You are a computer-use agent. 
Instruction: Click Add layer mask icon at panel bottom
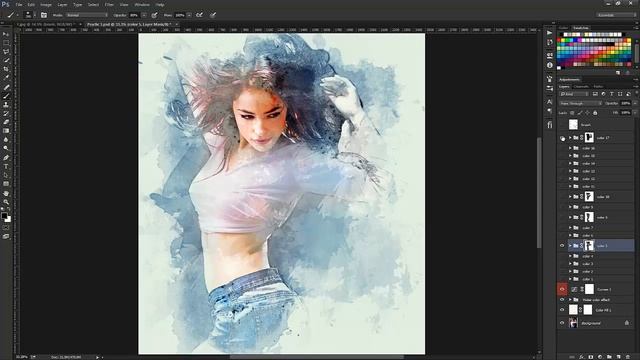tap(590, 357)
